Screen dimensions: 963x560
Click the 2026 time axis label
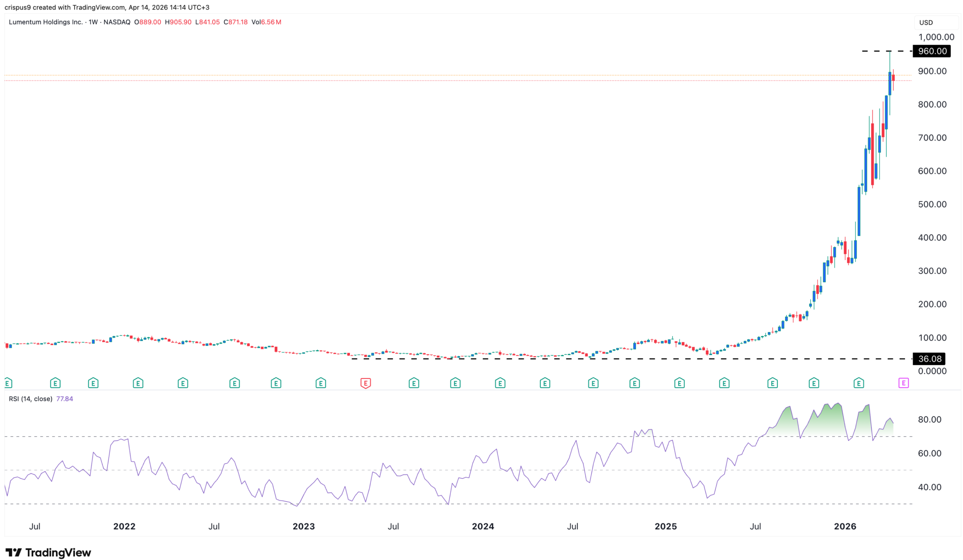coord(845,527)
